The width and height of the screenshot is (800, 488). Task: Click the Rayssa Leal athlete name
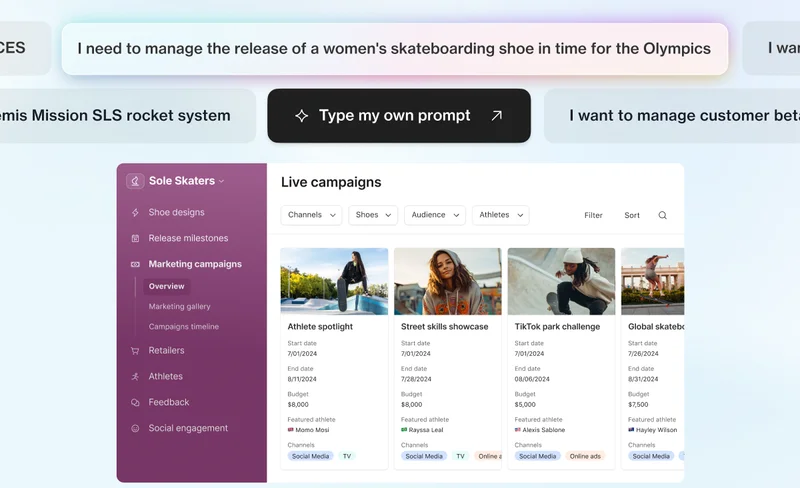[x=426, y=430]
